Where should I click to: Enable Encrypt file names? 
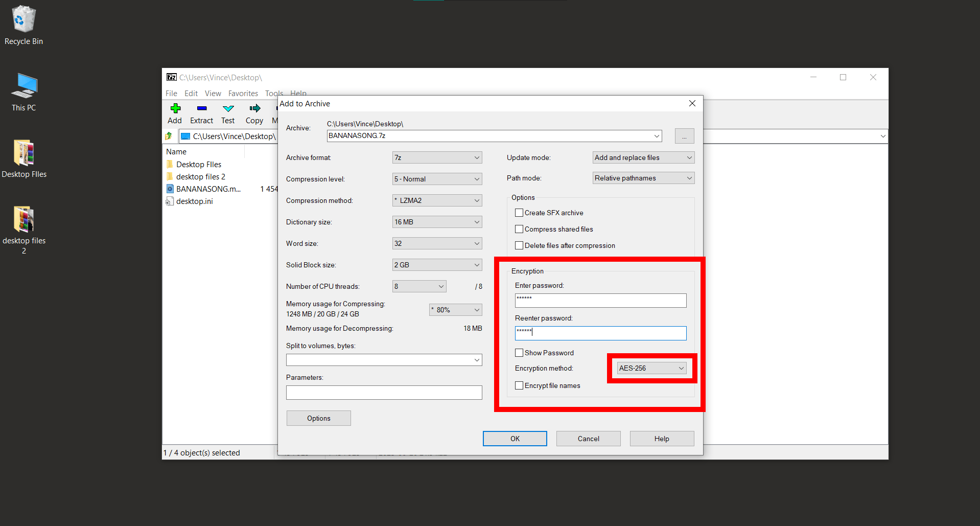pyautogui.click(x=519, y=385)
